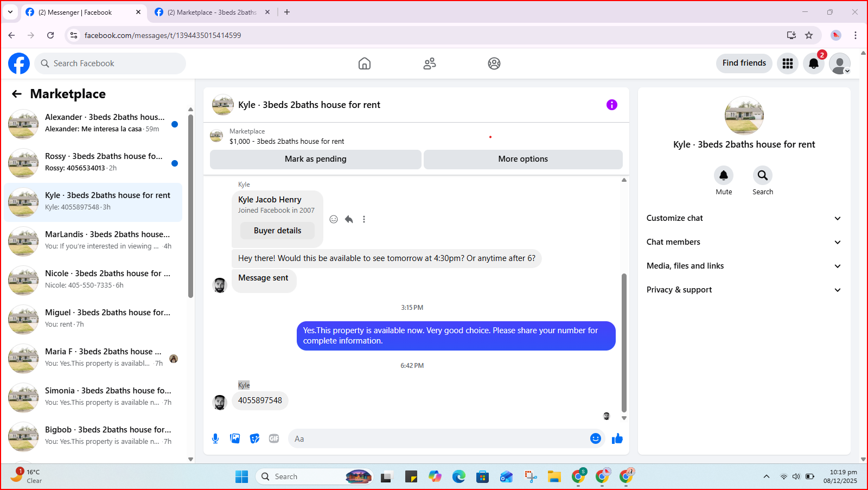This screenshot has width=868, height=490.
Task: Send a voice clip with microphone icon
Action: pyautogui.click(x=215, y=438)
